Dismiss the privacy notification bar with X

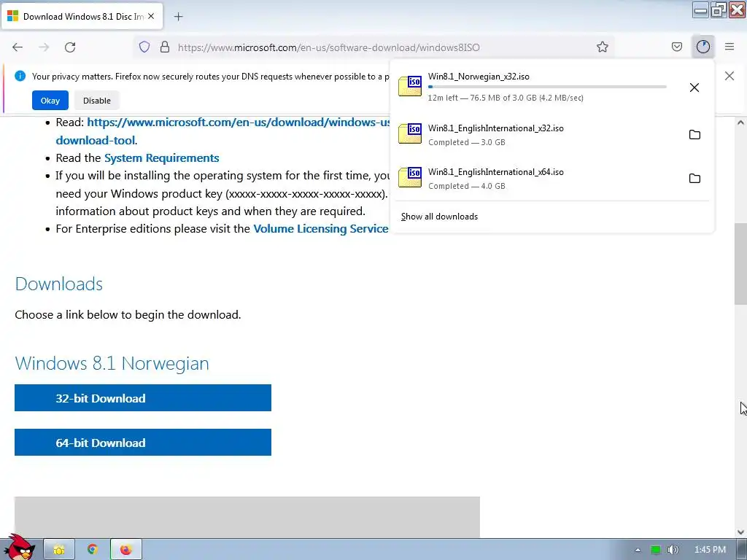(729, 76)
